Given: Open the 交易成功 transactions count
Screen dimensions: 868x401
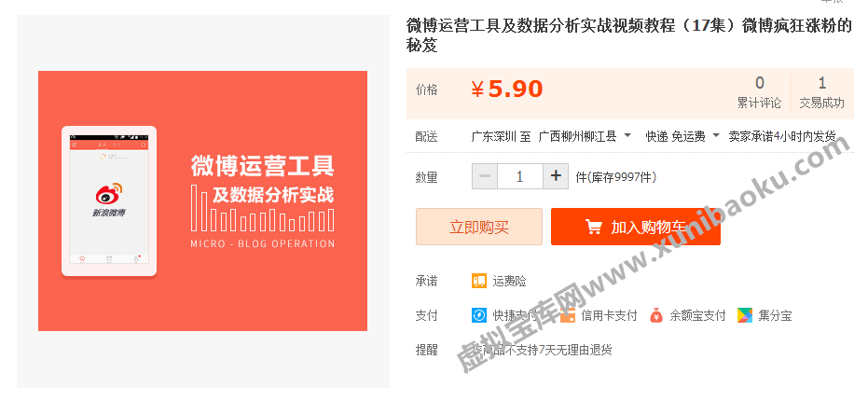Looking at the screenshot, I should tap(821, 92).
